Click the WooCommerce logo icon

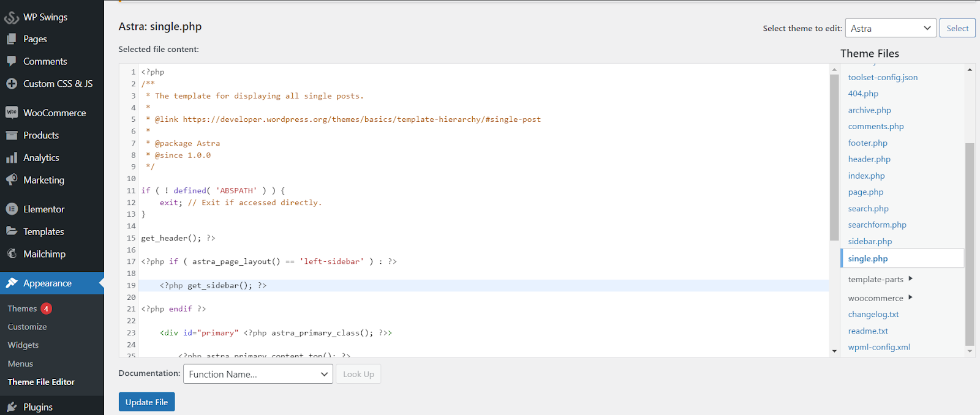12,113
